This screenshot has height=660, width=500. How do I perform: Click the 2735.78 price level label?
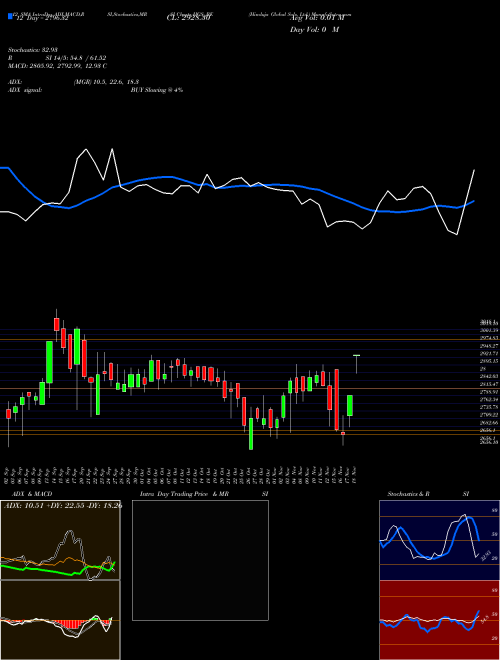coord(489,407)
